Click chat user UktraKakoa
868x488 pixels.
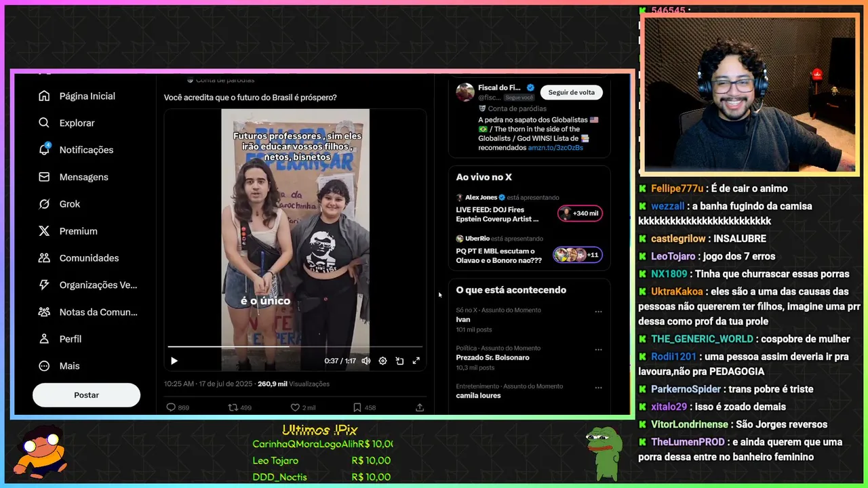677,291
